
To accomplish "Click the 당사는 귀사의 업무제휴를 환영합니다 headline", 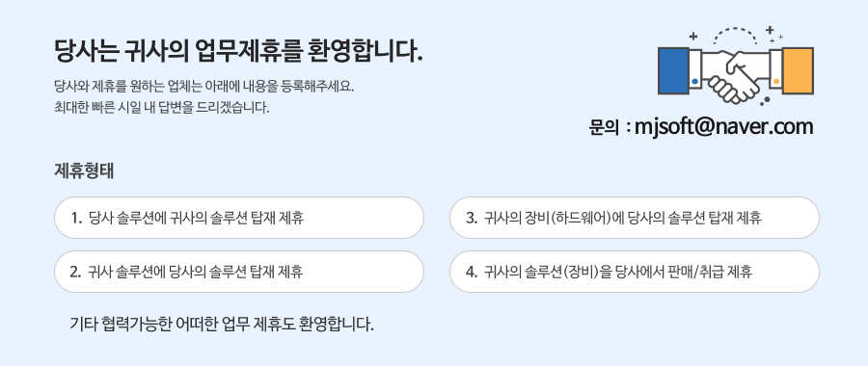I will tap(238, 51).
